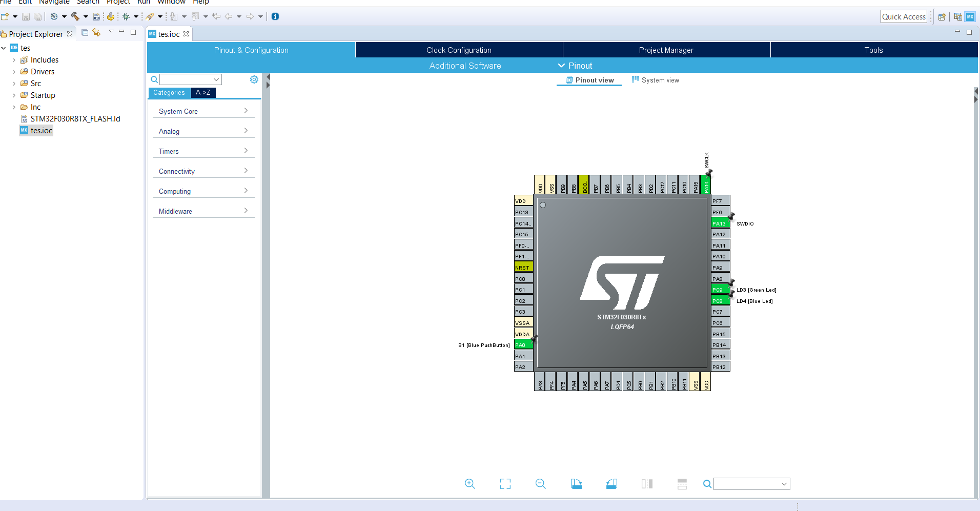Expand the System Core category

[203, 110]
